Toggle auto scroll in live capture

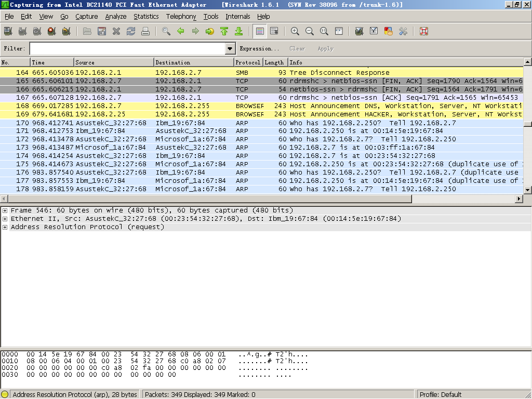(274, 31)
